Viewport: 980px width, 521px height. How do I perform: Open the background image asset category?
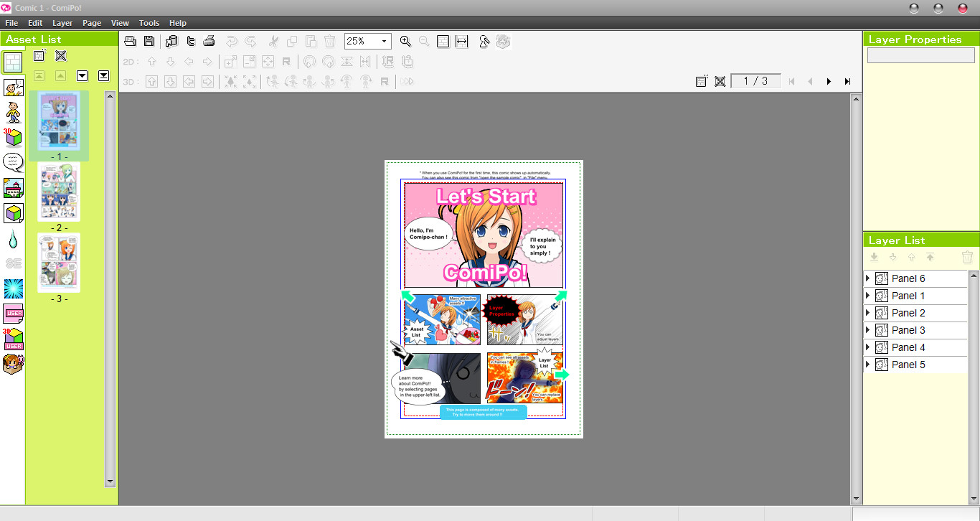11,187
